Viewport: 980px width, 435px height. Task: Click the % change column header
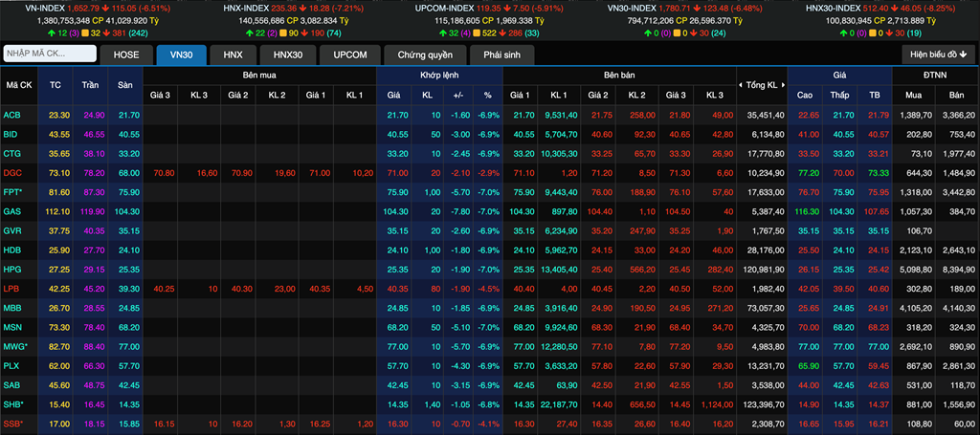click(487, 95)
